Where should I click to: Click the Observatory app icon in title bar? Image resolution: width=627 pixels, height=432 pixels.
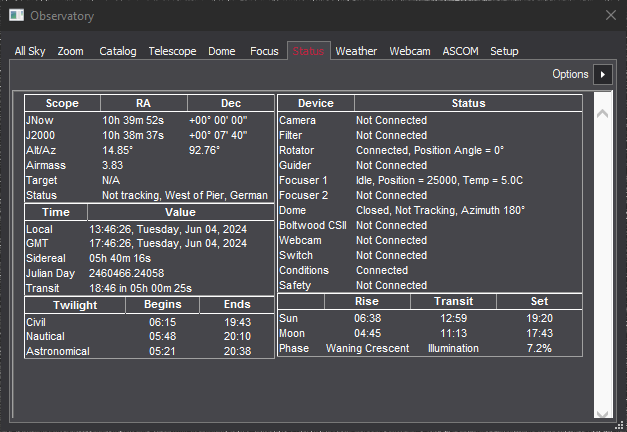(x=16, y=15)
